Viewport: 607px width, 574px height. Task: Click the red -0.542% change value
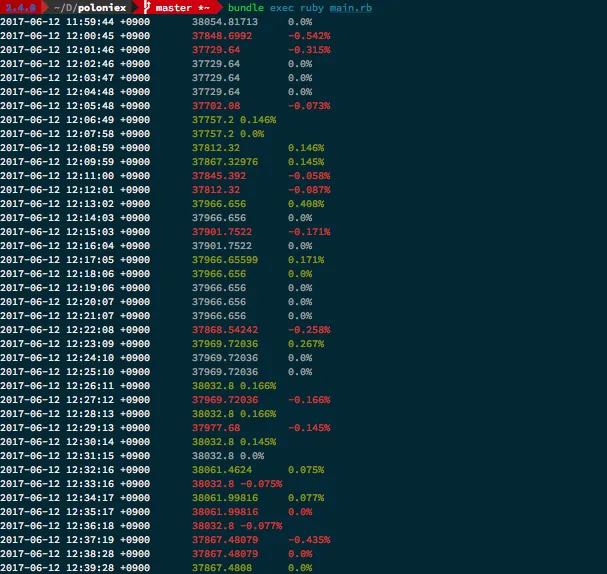pos(308,35)
